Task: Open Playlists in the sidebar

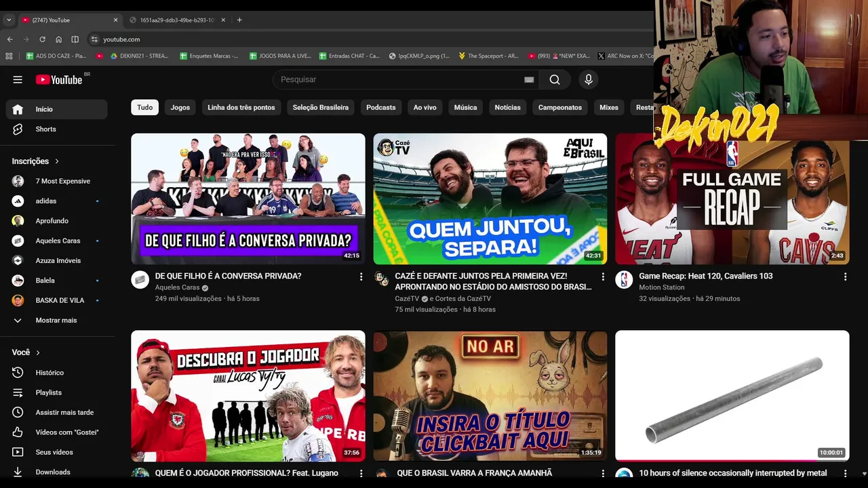Action: [57, 392]
